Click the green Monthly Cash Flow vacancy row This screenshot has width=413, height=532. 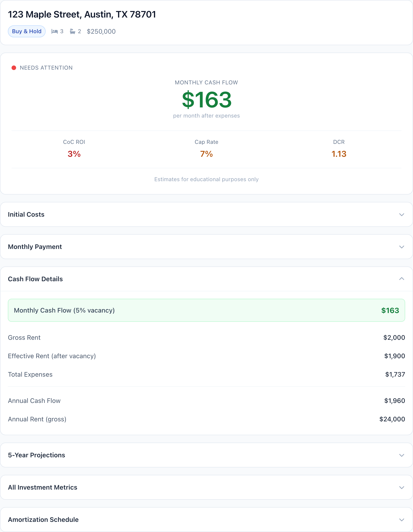pos(206,310)
